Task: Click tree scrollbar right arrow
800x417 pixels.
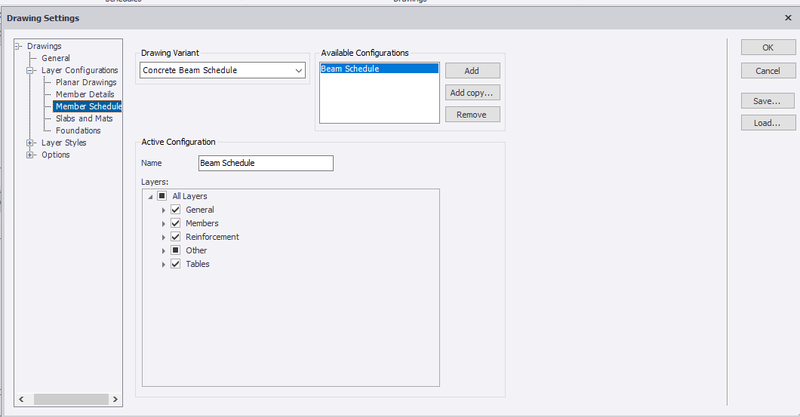Action: [115, 399]
